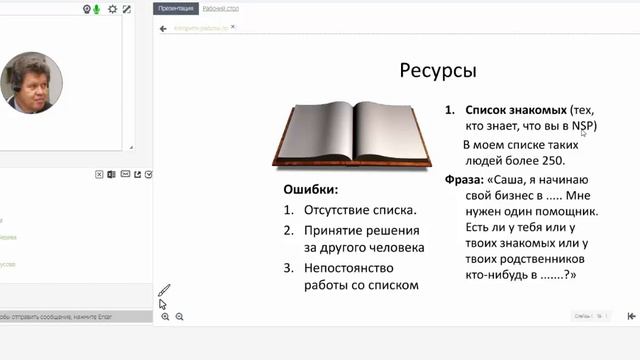Click the resize grip of the video panel
Viewport: 640px width, 360px height.
(x=131, y=147)
